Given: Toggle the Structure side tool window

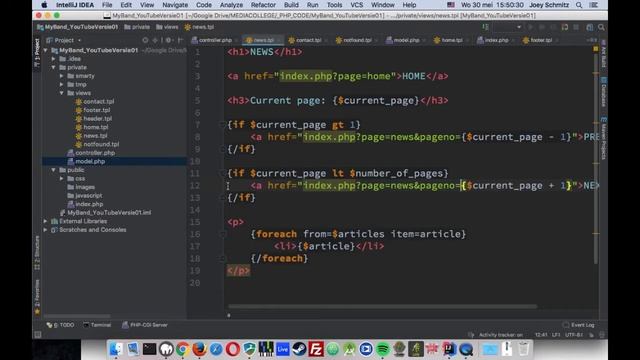Looking at the screenshot, I should tap(37, 253).
